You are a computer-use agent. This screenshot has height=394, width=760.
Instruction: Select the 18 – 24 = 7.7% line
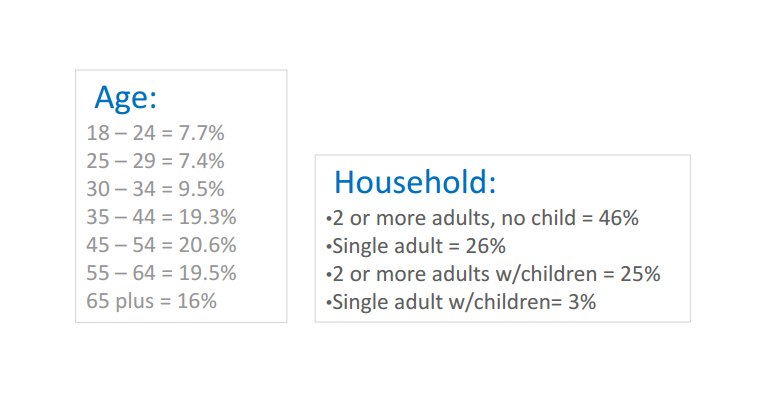(x=155, y=133)
